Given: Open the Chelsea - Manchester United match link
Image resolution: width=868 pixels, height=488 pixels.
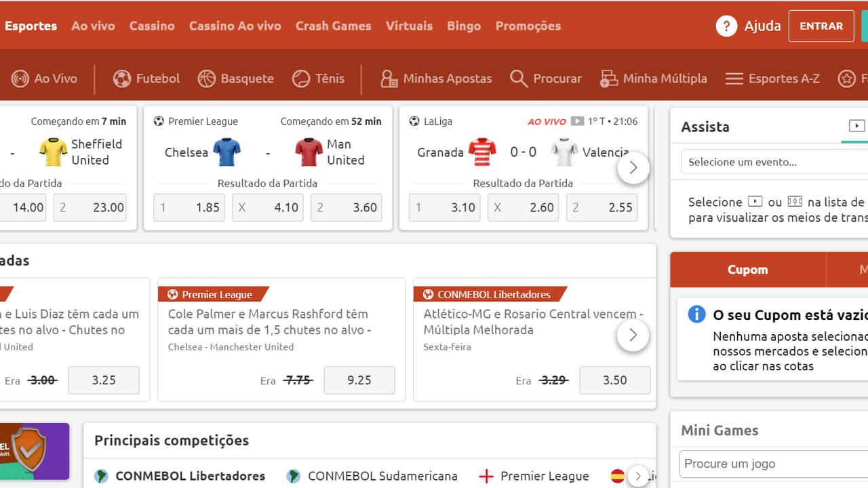Looking at the screenshot, I should coord(231,347).
